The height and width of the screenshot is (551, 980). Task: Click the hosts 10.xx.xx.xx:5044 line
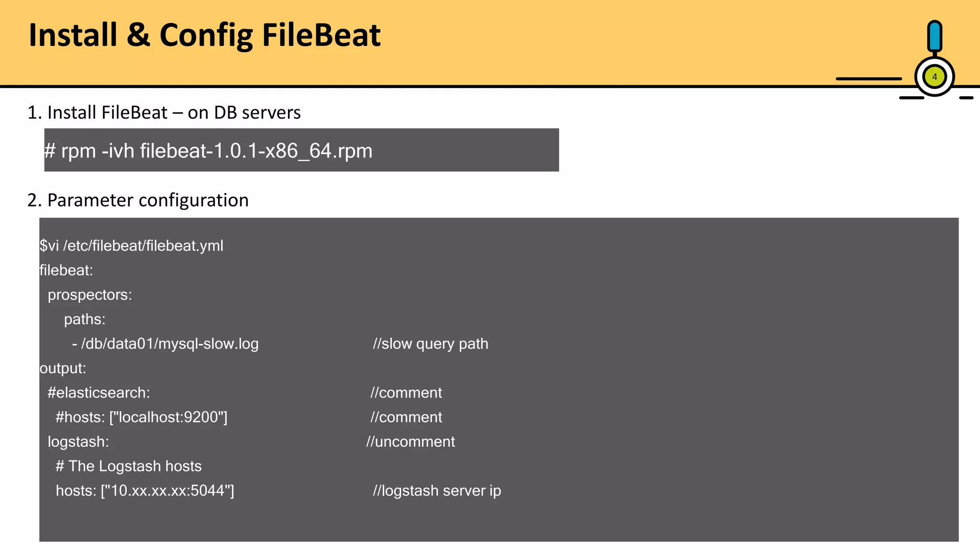(x=145, y=491)
